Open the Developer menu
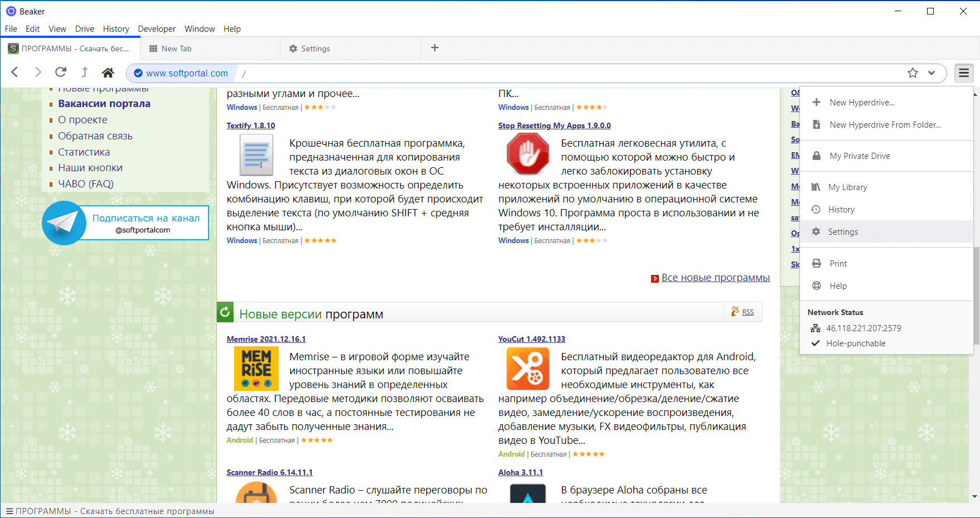980x518 pixels. (157, 29)
